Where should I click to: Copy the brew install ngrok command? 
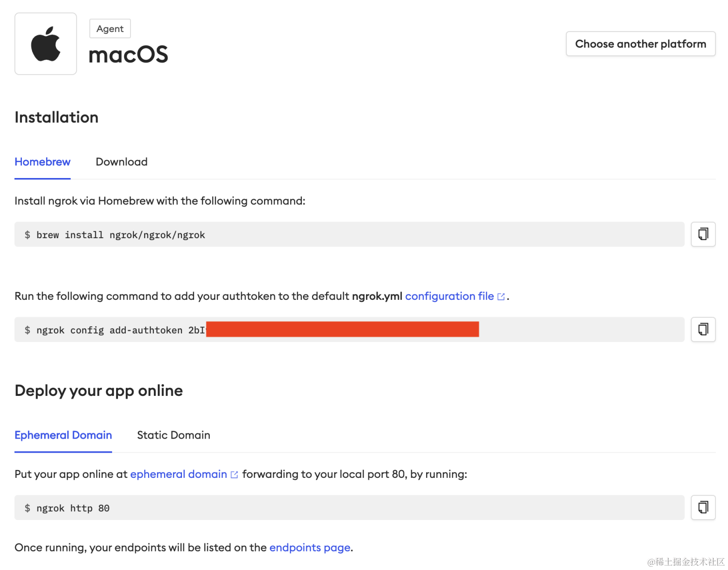pyautogui.click(x=703, y=234)
